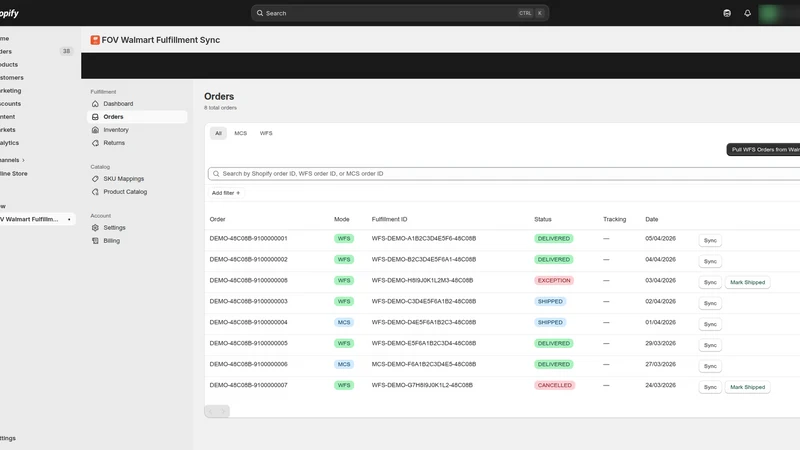800x450 pixels.
Task: Switch to the MCS tab
Action: (240, 133)
